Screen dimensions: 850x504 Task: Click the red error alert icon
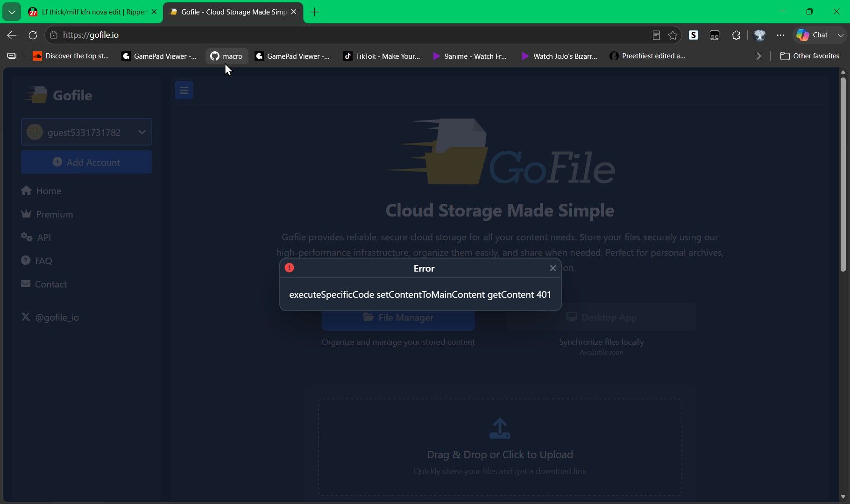[x=290, y=268]
